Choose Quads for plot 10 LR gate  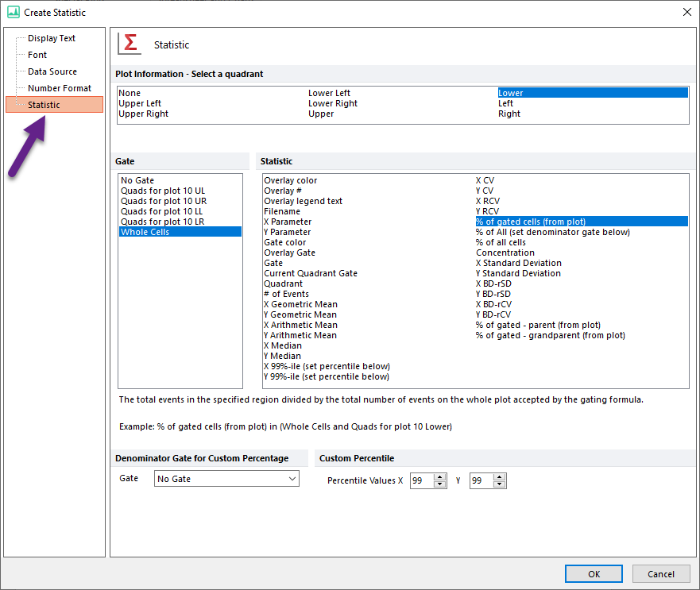click(163, 222)
